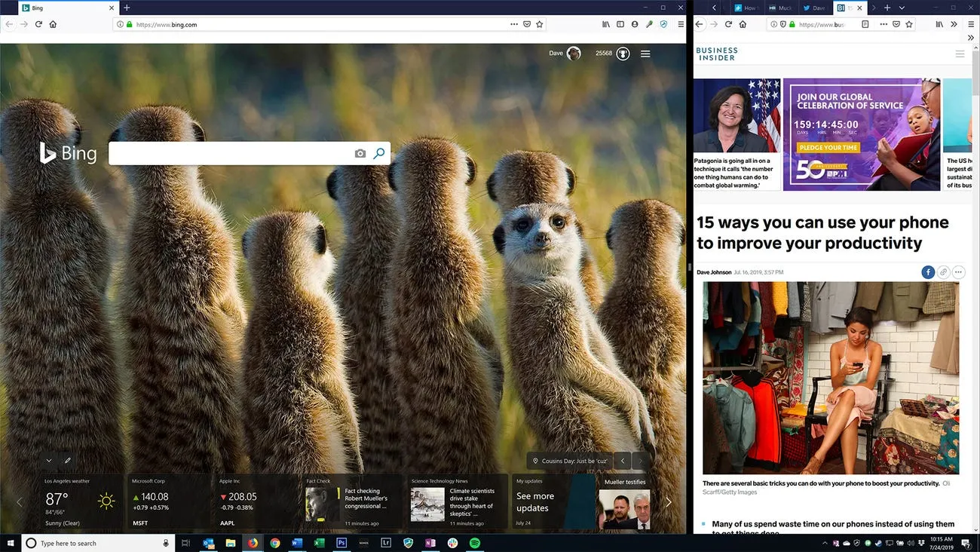This screenshot has width=980, height=552.
Task: Copy article link via chain icon
Action: click(943, 272)
